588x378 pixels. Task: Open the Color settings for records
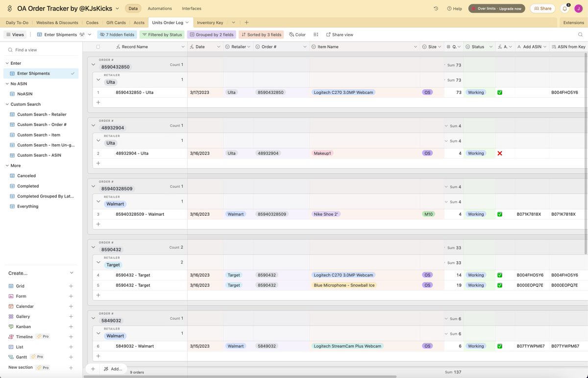coord(297,34)
